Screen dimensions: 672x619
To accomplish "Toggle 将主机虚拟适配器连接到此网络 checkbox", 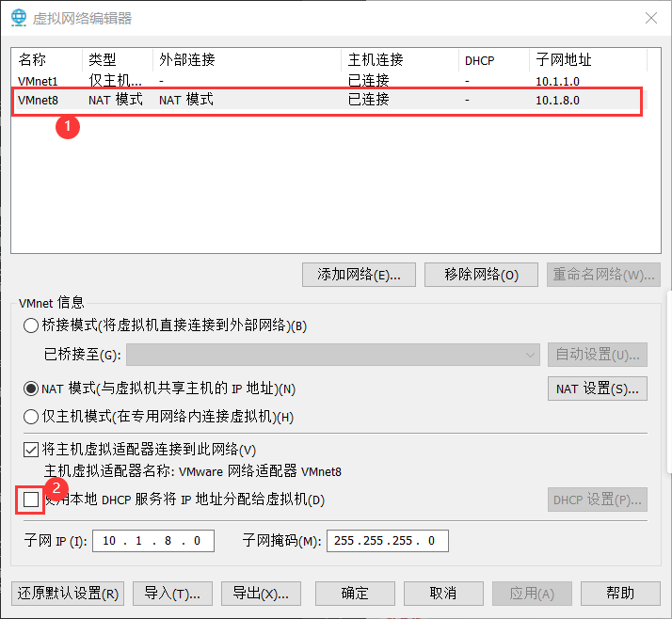I will pyautogui.click(x=31, y=450).
